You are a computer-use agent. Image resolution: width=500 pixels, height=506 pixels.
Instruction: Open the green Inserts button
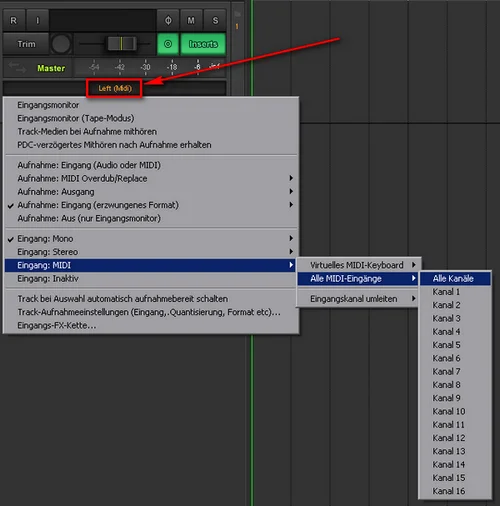[203, 44]
